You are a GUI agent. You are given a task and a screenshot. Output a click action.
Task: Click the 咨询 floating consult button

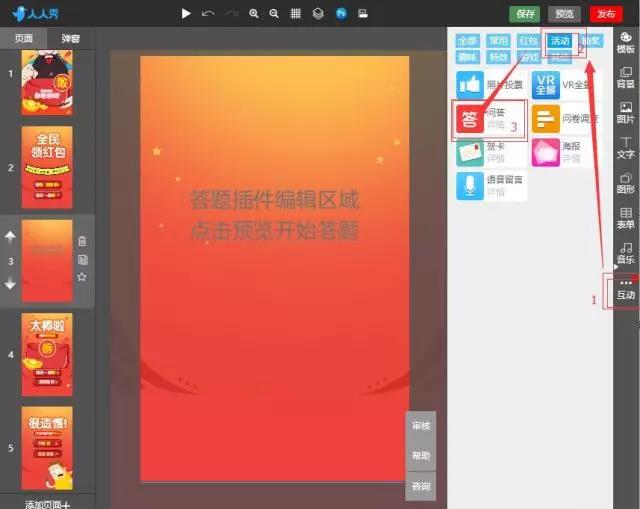point(421,486)
